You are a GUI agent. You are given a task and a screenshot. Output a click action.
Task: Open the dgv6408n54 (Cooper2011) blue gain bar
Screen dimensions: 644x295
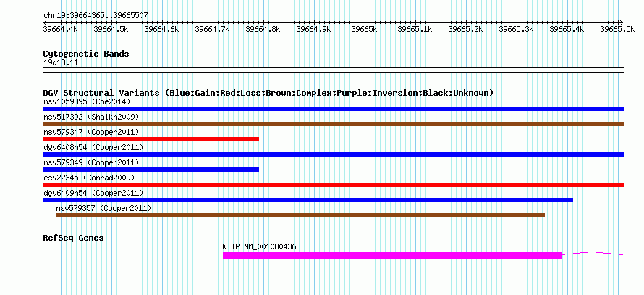[333, 154]
